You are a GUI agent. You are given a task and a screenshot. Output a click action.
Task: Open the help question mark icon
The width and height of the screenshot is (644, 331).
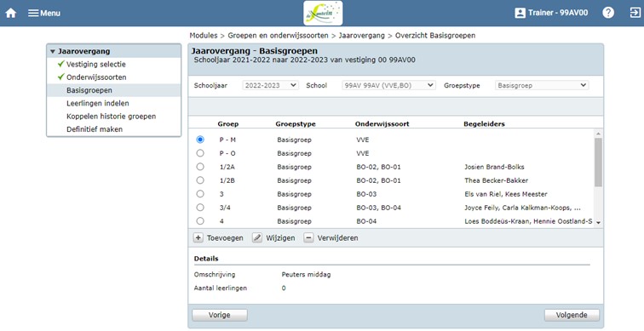[608, 13]
